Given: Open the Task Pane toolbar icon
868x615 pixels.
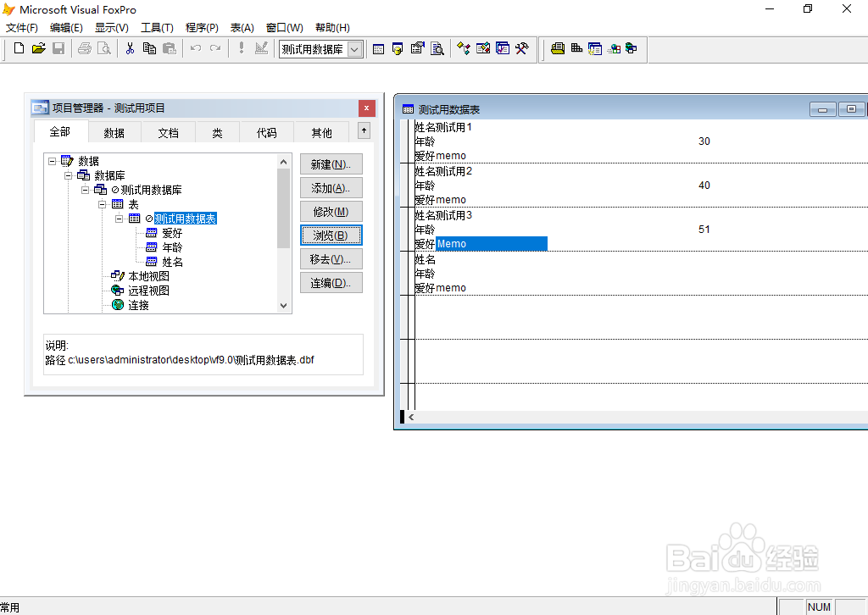Looking at the screenshot, I should pos(503,48).
